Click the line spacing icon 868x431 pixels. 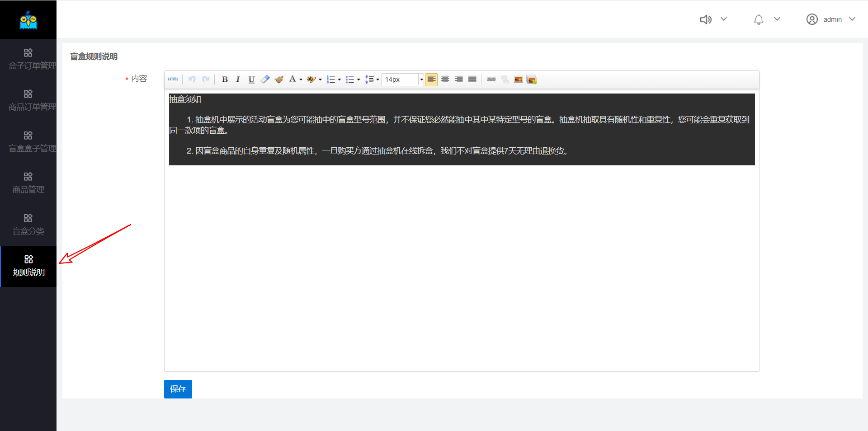tap(369, 80)
